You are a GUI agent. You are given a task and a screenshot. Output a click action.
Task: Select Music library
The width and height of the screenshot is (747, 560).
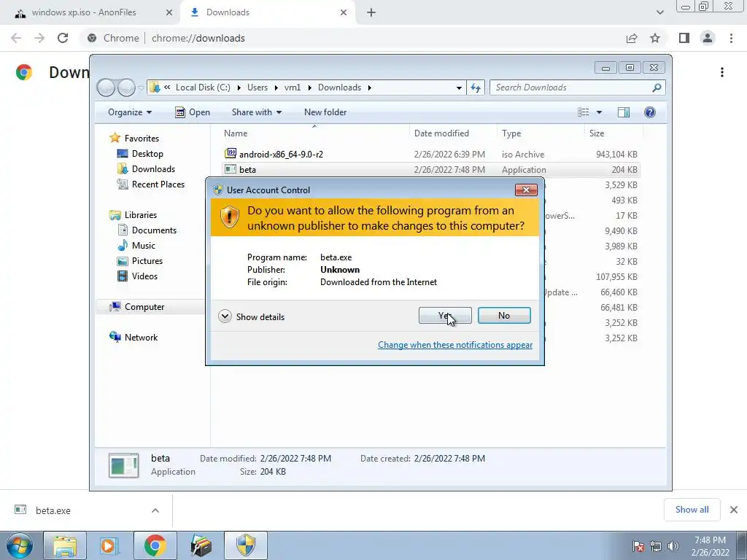pos(144,246)
